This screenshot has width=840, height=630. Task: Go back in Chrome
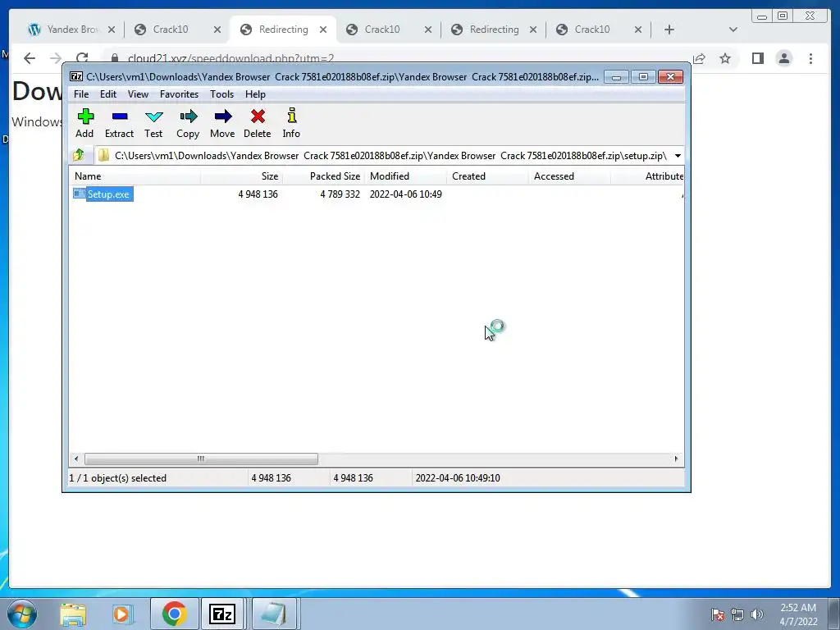(x=30, y=58)
